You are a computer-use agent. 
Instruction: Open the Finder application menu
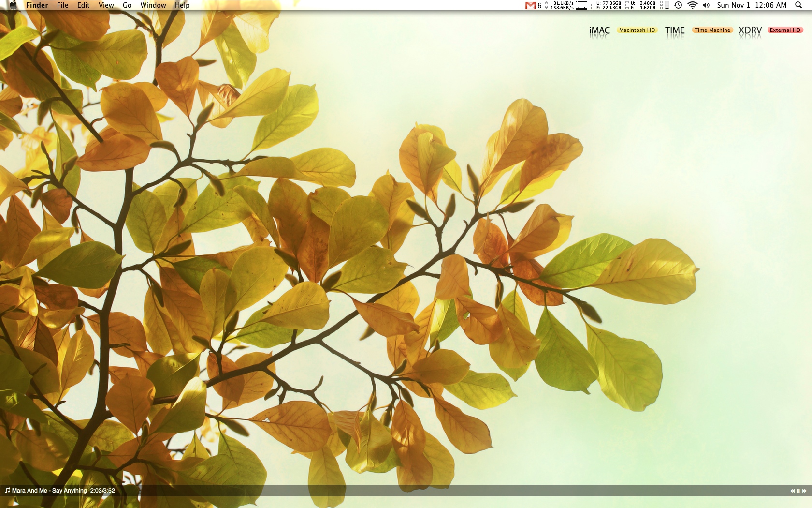pyautogui.click(x=37, y=5)
